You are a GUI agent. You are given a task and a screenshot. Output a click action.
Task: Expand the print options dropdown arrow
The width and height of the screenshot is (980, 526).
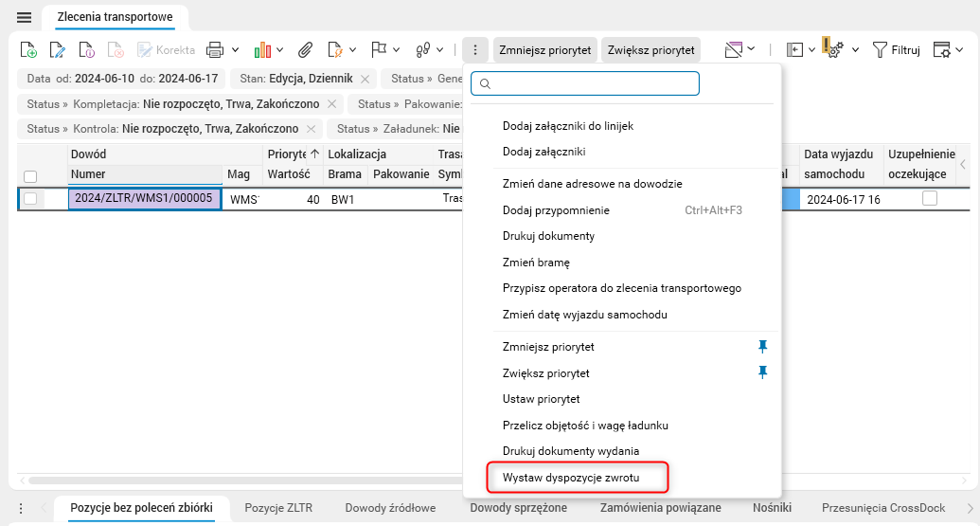click(x=235, y=50)
